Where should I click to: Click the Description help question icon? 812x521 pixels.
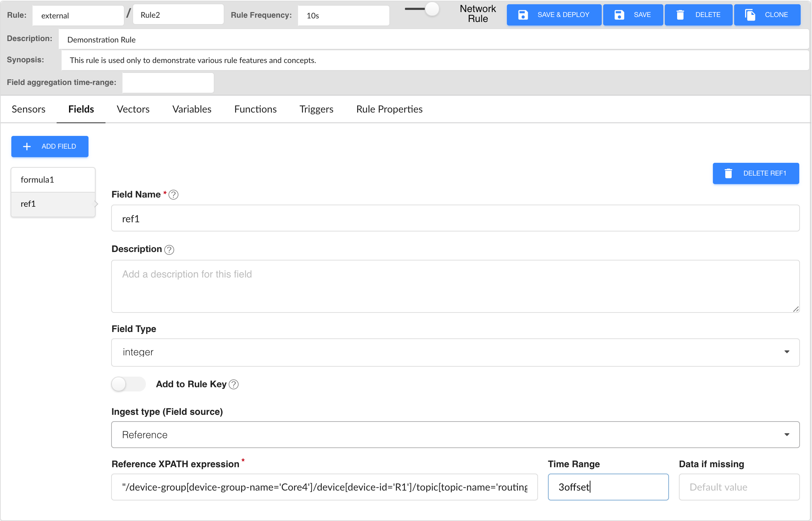coord(169,250)
